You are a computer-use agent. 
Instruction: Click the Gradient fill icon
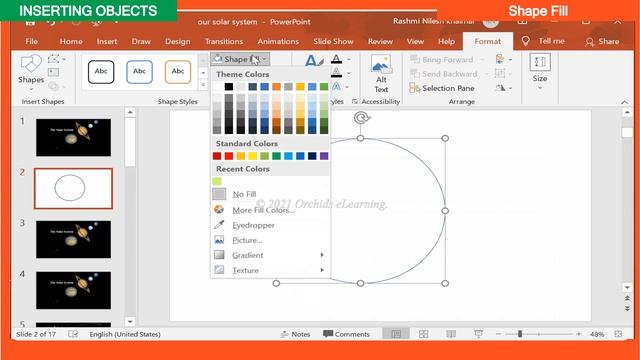[x=219, y=255]
